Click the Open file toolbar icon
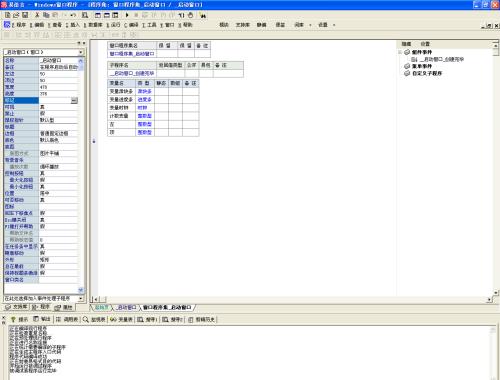This screenshot has width=500, height=380. tap(16, 15)
